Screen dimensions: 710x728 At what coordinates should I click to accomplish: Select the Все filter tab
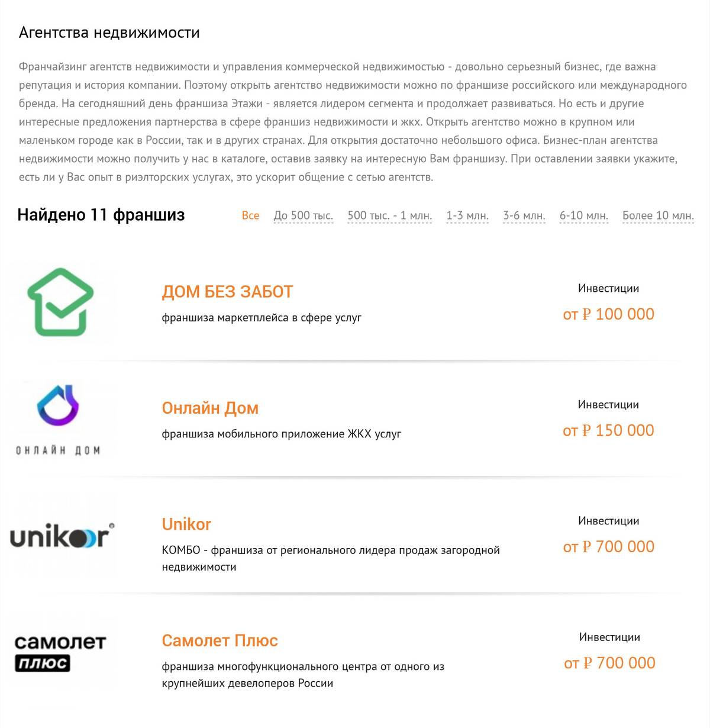[x=250, y=215]
